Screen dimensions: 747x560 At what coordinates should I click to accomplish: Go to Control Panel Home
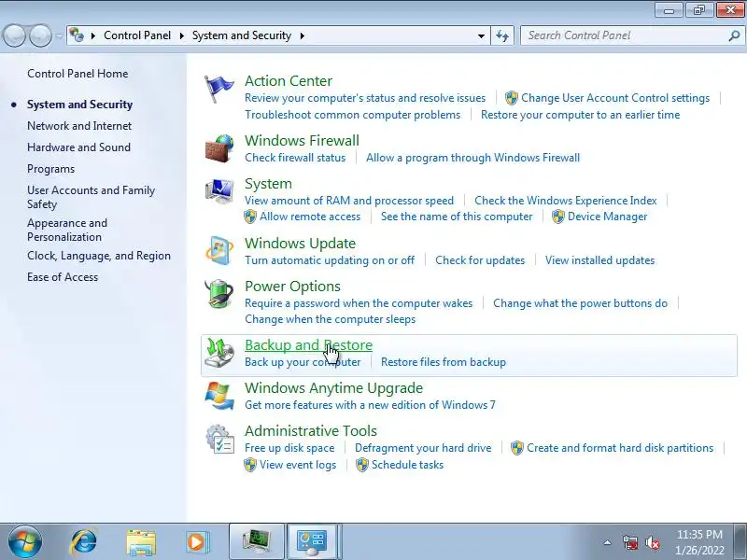tap(78, 74)
